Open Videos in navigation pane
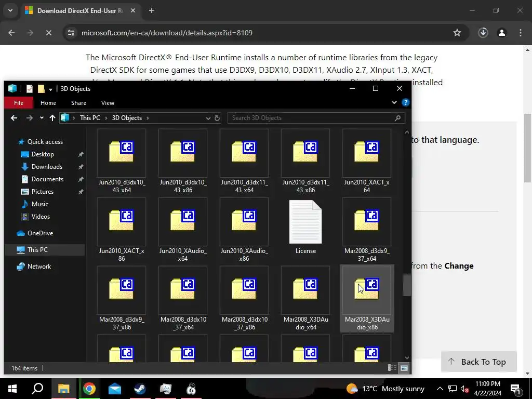This screenshot has height=399, width=532. 41,217
